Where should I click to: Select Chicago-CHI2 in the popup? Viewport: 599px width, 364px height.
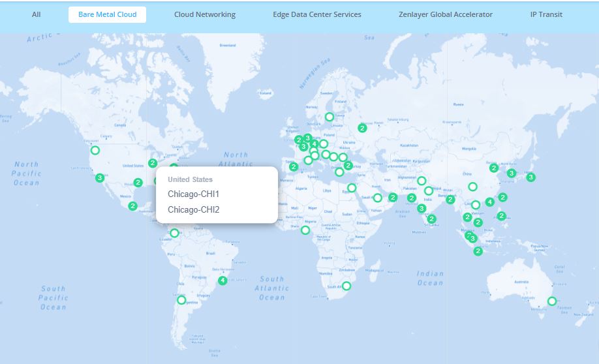(194, 209)
